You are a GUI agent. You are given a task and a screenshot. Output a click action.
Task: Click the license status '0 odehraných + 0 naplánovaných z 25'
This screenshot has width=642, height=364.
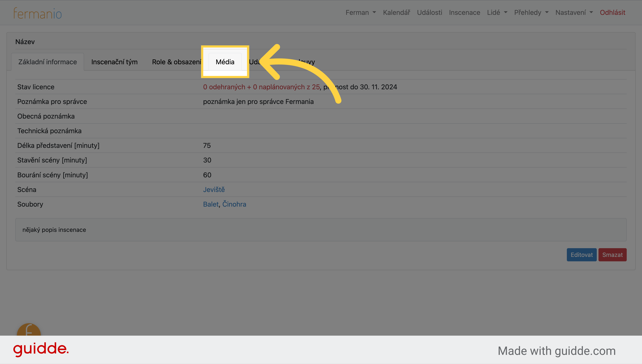(x=261, y=87)
